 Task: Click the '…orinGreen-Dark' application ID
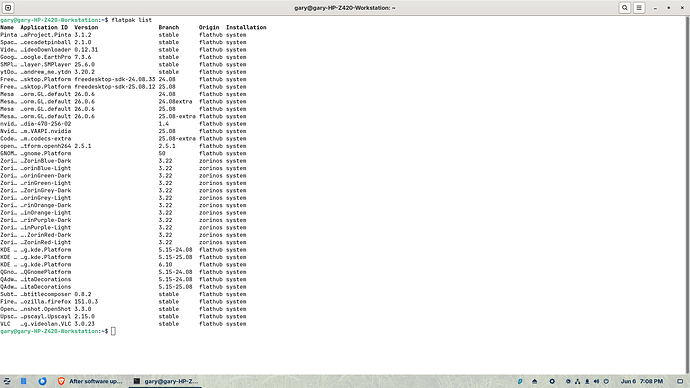click(45, 176)
